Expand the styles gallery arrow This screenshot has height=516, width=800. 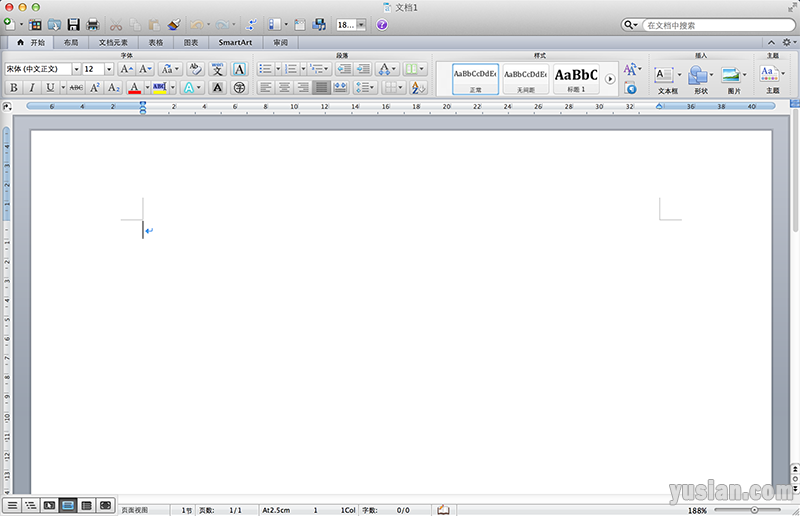(x=610, y=79)
